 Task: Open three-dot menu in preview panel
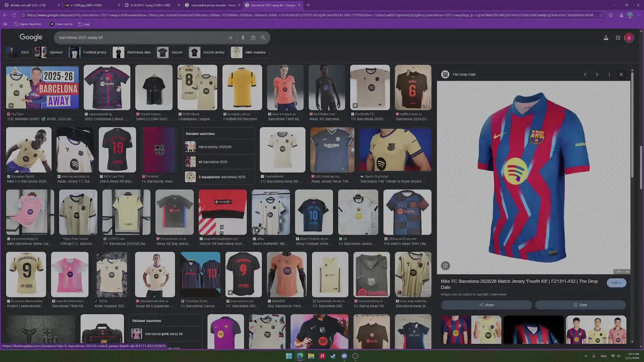coord(609,74)
